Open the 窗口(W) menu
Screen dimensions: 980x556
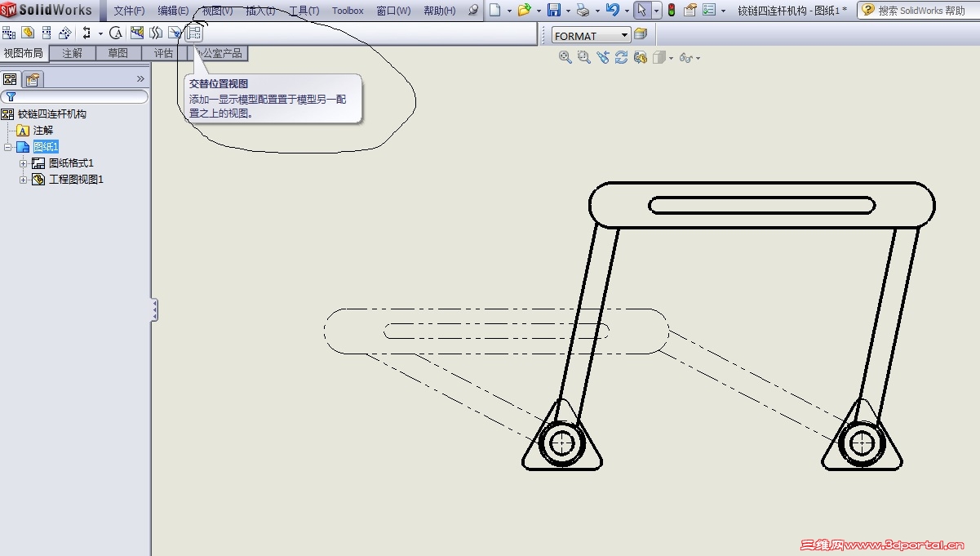[x=393, y=11]
